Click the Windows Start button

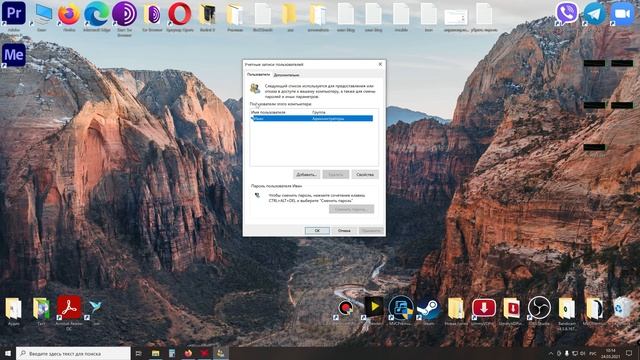coord(8,353)
